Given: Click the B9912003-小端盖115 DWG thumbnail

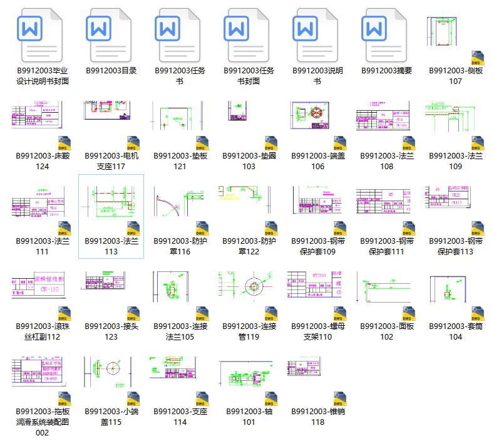Looking at the screenshot, I should tap(108, 372).
